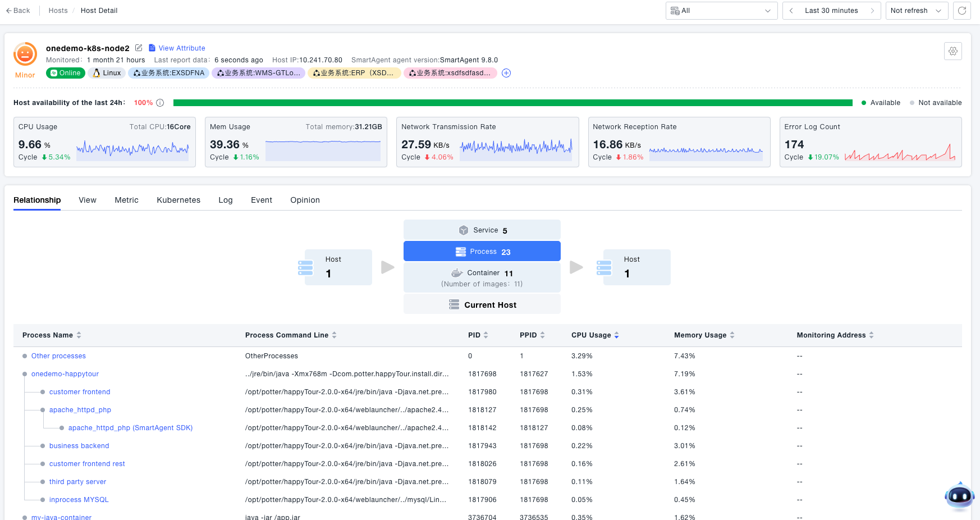Screen dimensions: 980x520
Task: Click the refresh icon in top bar
Action: (x=961, y=11)
